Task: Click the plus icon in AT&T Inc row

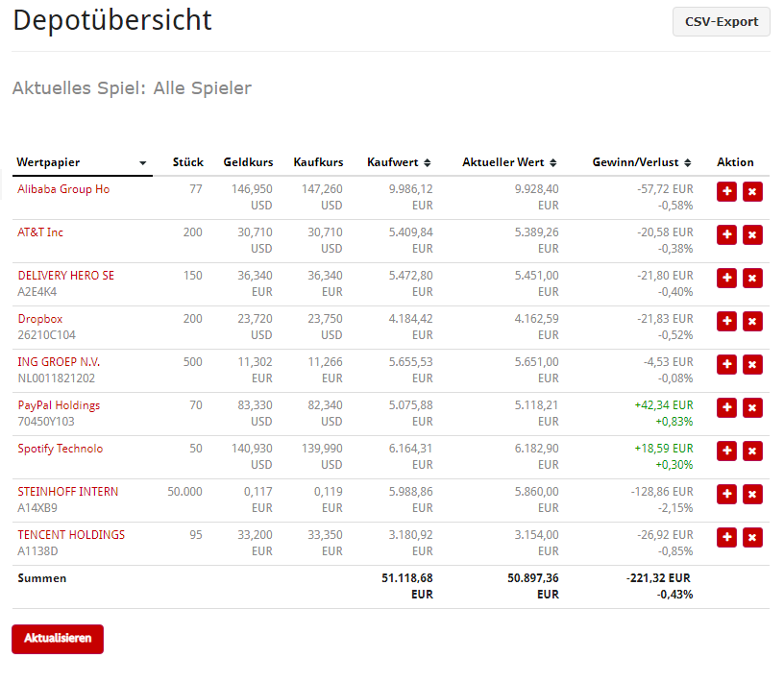Action: [x=726, y=235]
